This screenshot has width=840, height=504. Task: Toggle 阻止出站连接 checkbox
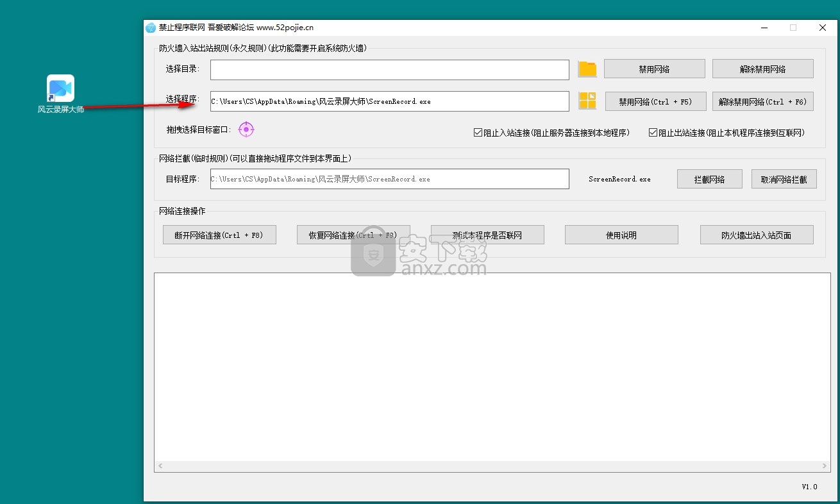tap(653, 133)
